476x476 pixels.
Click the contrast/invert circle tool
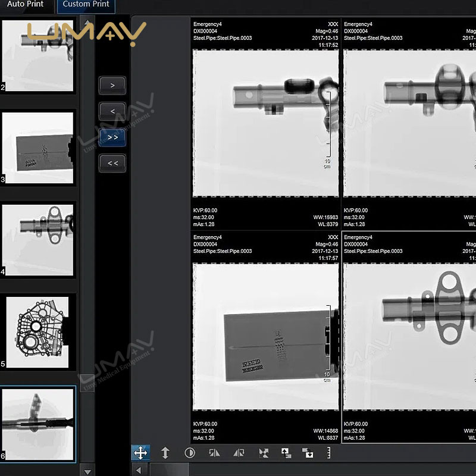point(190,453)
